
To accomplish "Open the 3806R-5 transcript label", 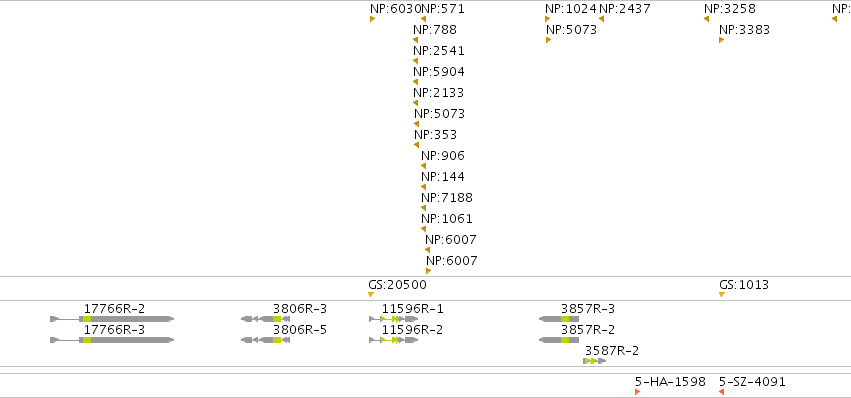I will coord(300,330).
